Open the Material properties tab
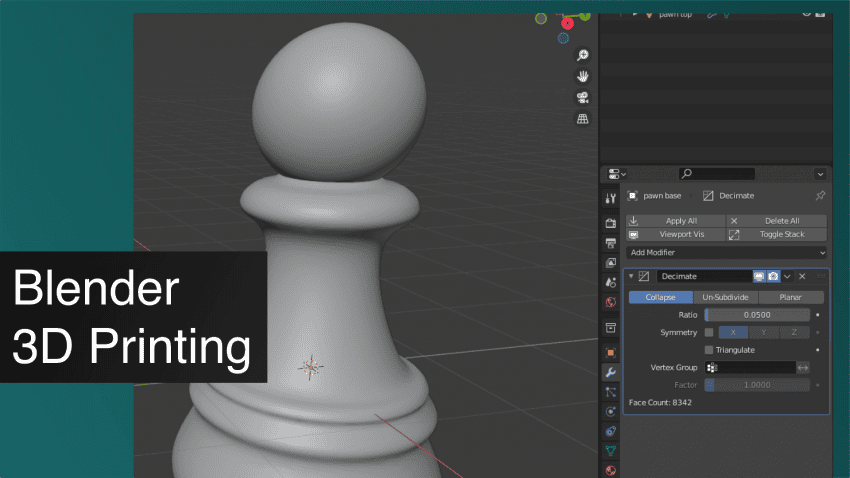Screen dimensions: 850x478 coord(611,470)
